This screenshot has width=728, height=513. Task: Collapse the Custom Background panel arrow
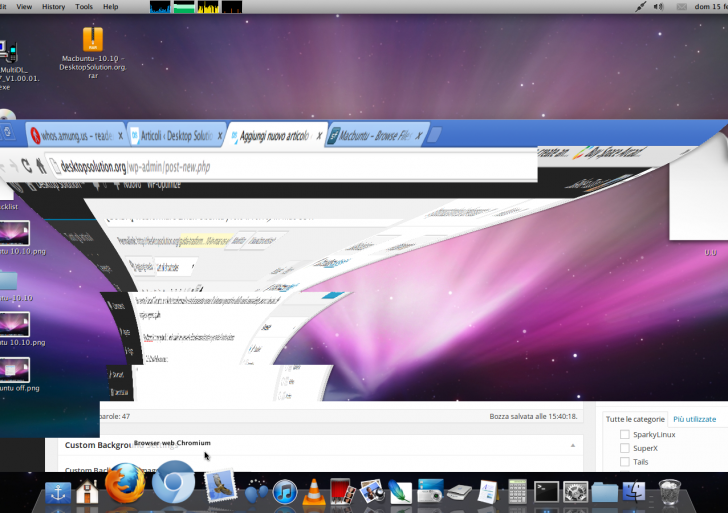click(573, 445)
